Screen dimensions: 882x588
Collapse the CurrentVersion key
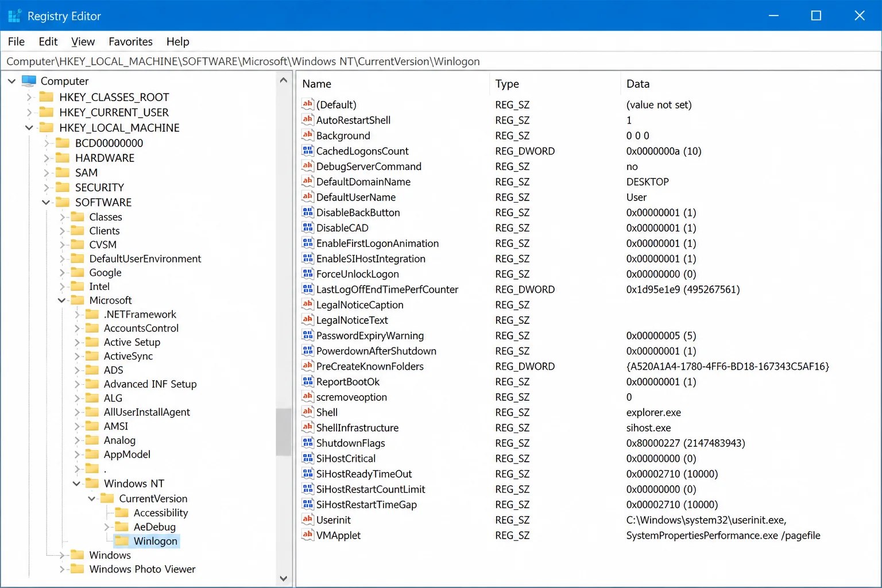[91, 498]
